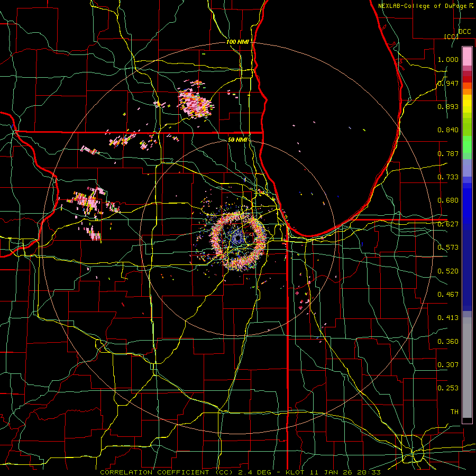The height and width of the screenshot is (476, 476).
Task: Select the 0.307 scale value
Action: pos(448,365)
